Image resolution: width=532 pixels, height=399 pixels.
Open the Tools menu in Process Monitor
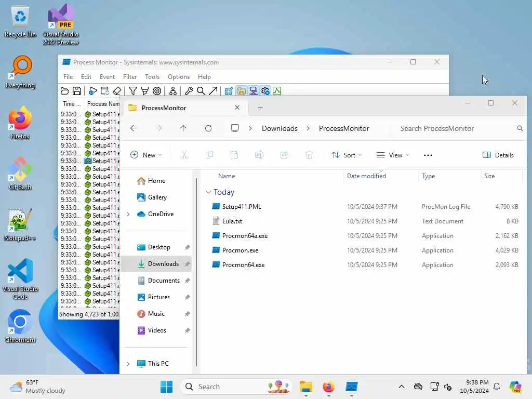pyautogui.click(x=152, y=77)
